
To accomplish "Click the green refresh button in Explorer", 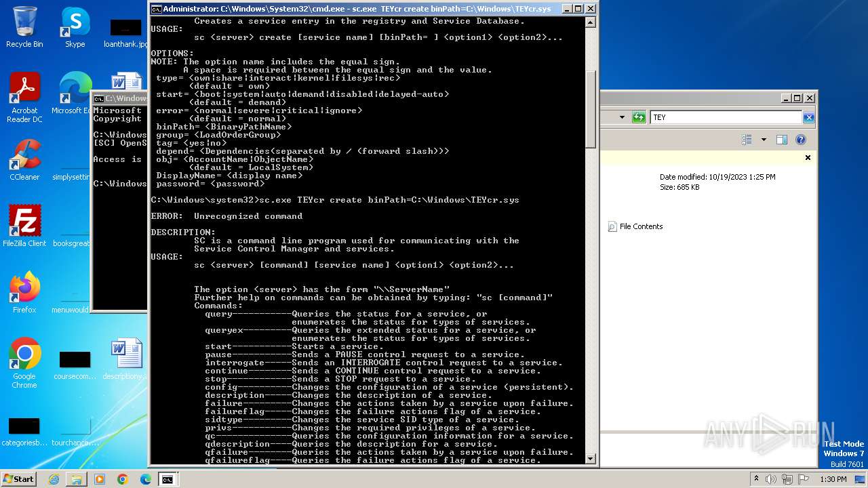I will click(638, 117).
